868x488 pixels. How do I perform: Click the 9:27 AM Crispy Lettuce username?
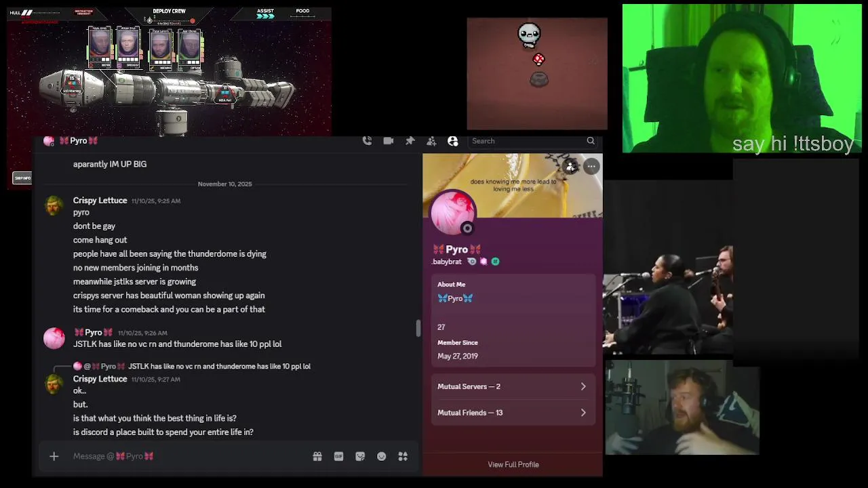(100, 379)
